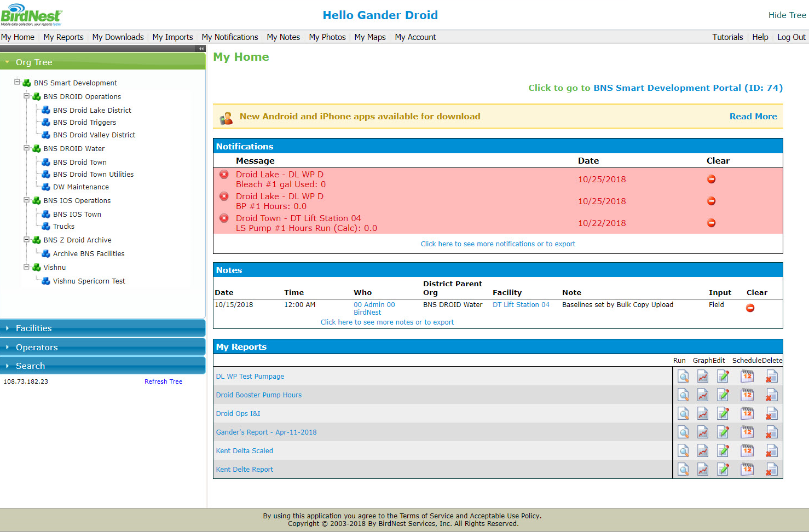The width and height of the screenshot is (809, 532).
Task: Clear the DT Lift Station 04 notification
Action: pyautogui.click(x=712, y=223)
